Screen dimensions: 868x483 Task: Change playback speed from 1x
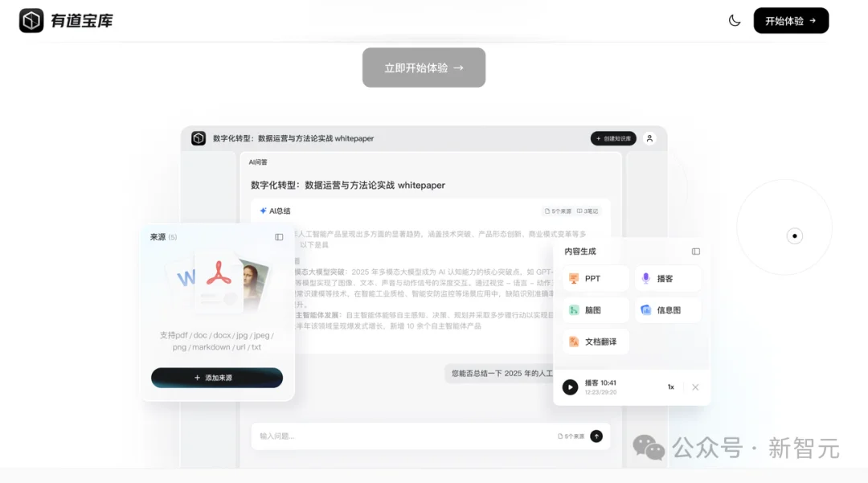coord(670,387)
